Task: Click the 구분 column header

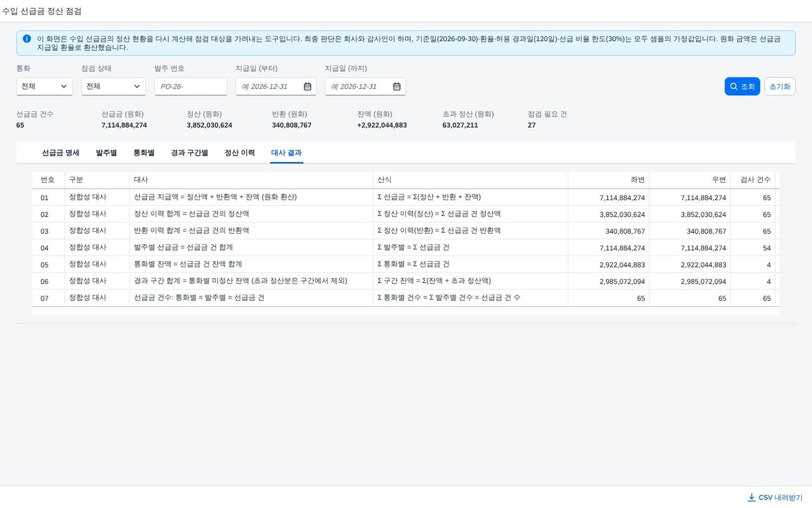Action: 97,180
